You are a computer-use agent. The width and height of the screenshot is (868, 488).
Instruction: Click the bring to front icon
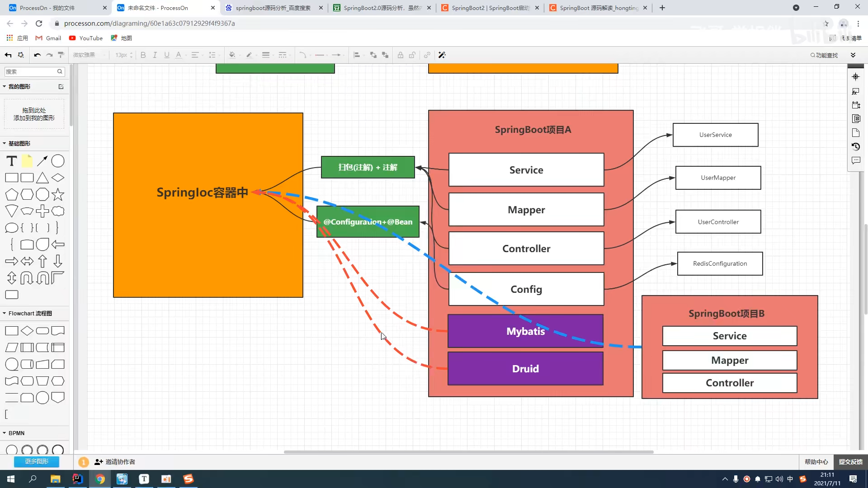(373, 55)
